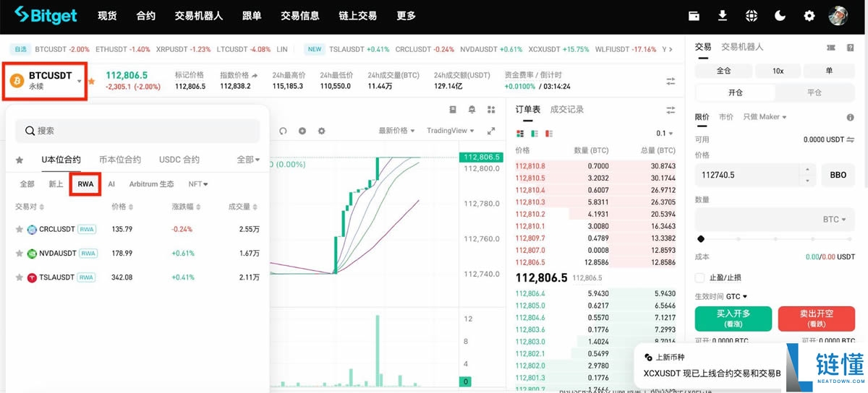This screenshot has width=868, height=393.
Task: Switch to the 成交记录 tab
Action: (x=566, y=110)
